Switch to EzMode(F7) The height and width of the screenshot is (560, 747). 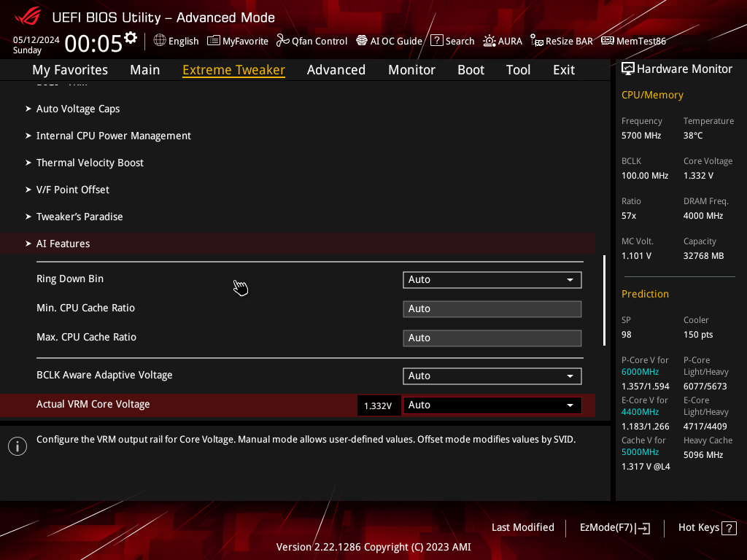614,528
